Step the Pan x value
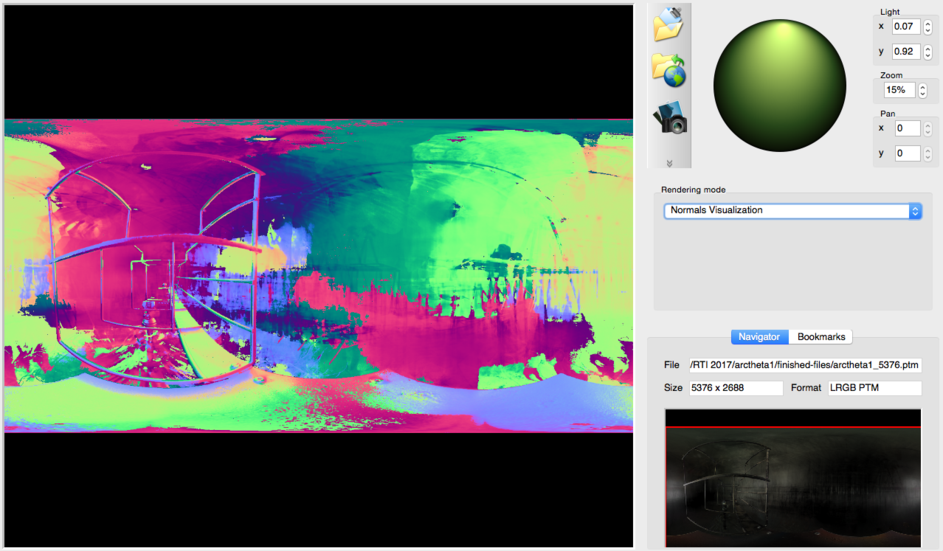This screenshot has width=943, height=551. pyautogui.click(x=928, y=128)
